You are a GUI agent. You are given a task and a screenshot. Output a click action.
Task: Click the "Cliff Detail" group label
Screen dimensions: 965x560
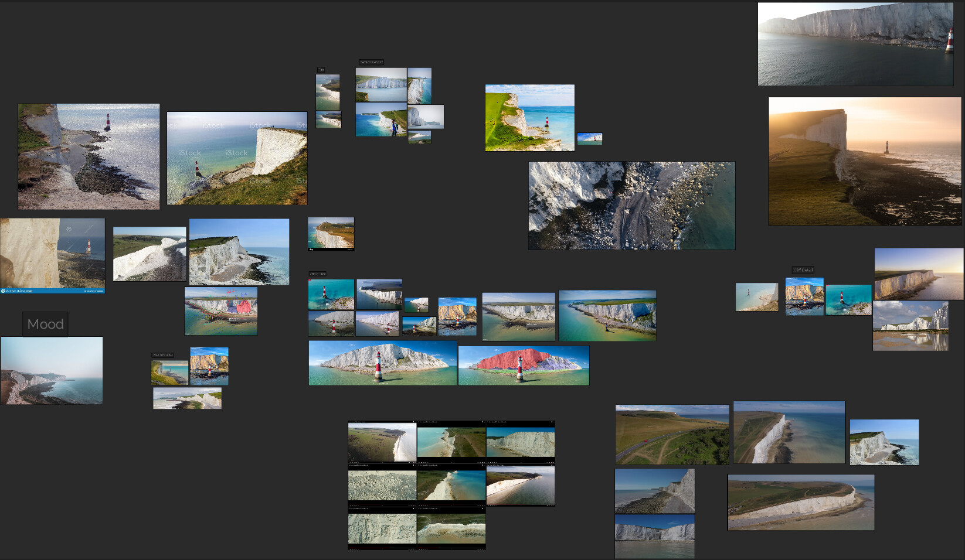(x=802, y=270)
